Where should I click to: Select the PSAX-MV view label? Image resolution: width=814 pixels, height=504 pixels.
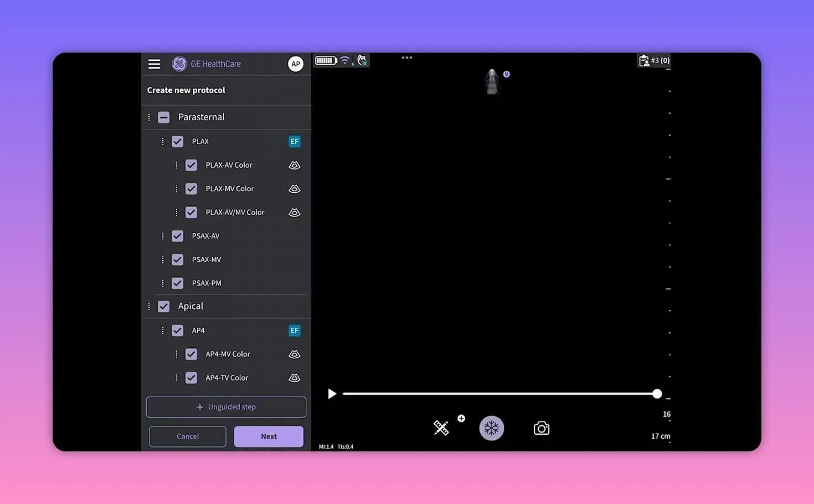coord(207,260)
